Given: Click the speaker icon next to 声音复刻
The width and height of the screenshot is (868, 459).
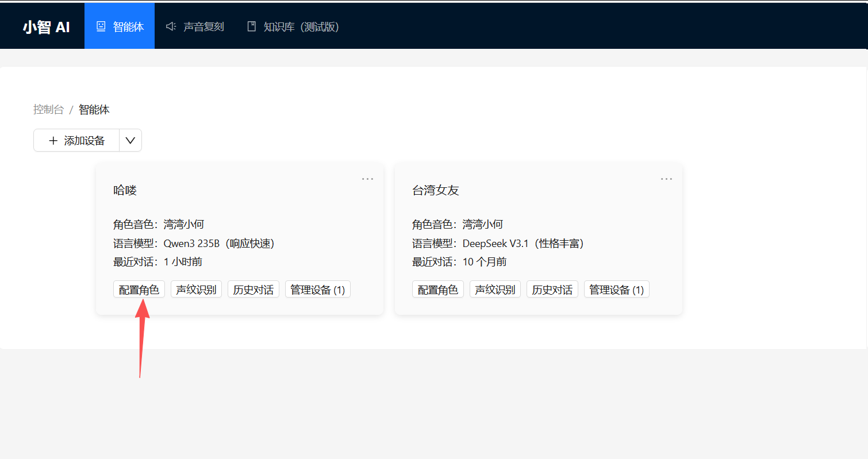Looking at the screenshot, I should [x=170, y=26].
